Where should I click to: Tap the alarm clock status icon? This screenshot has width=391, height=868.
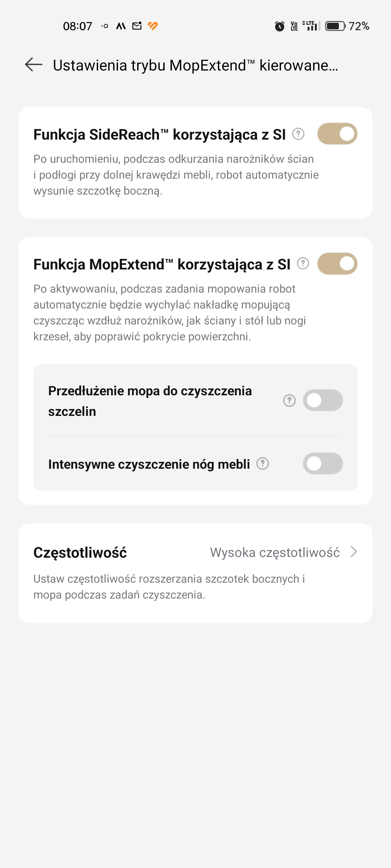click(x=279, y=26)
